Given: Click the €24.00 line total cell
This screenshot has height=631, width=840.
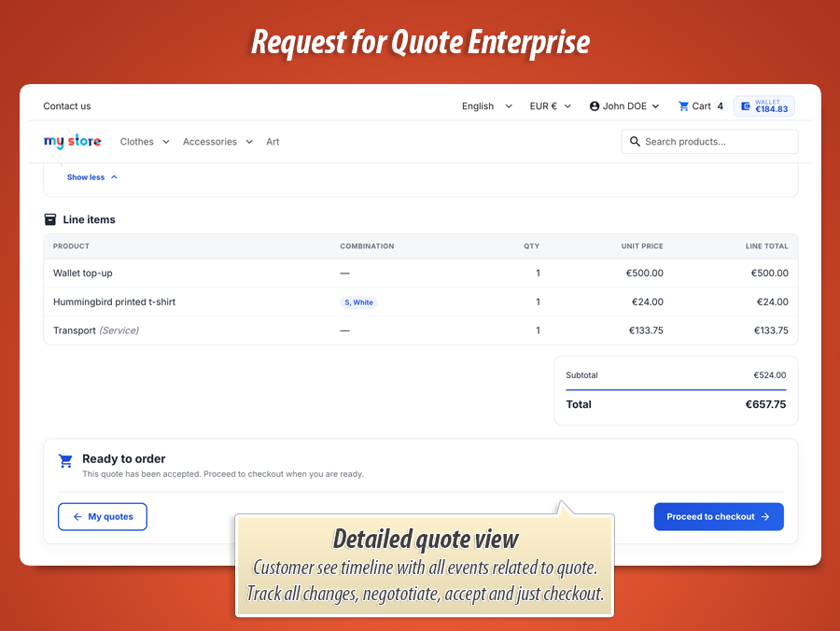Looking at the screenshot, I should 773,302.
